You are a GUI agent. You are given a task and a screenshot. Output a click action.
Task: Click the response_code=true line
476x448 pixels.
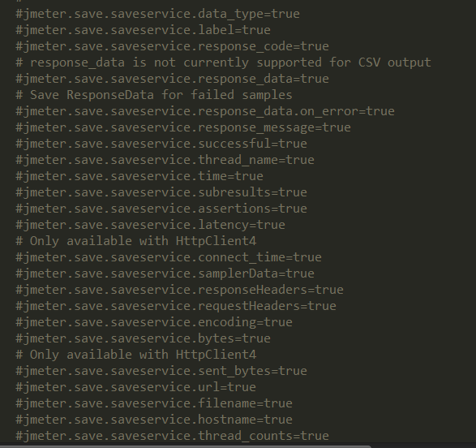tap(172, 47)
